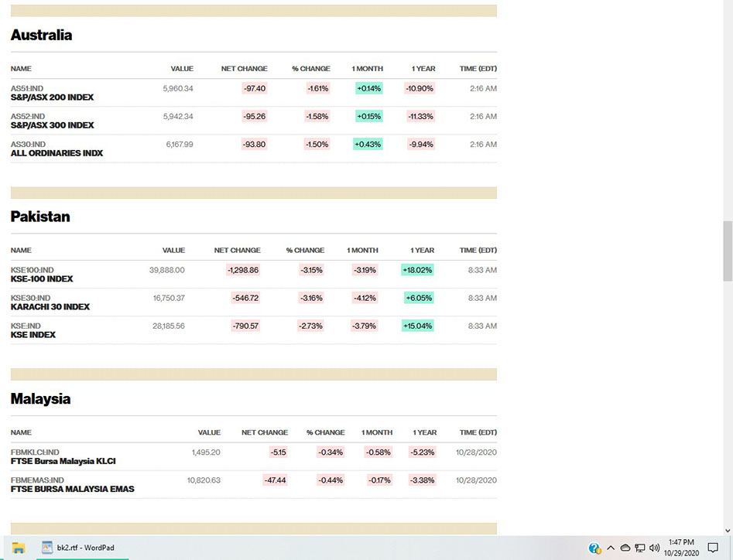Viewport: 733px width, 560px height.
Task: Click the +18.02% one-year cell
Action: click(417, 270)
